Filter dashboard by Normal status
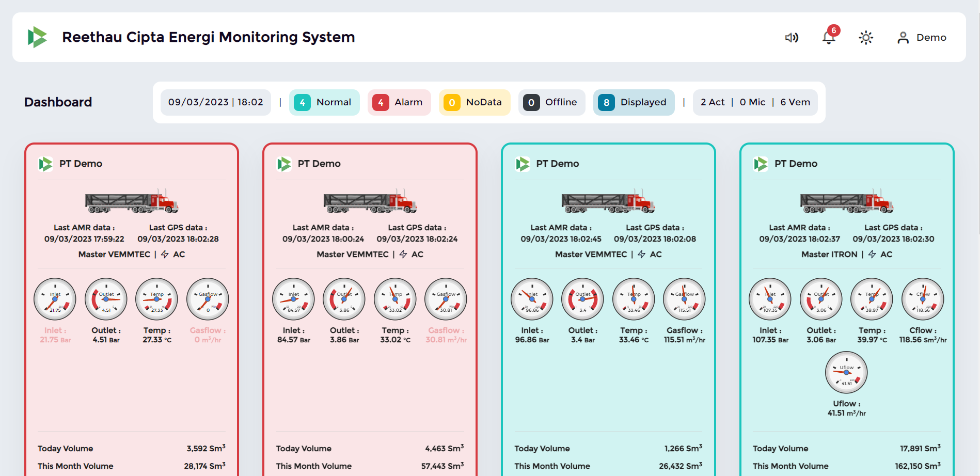The height and width of the screenshot is (476, 980). tap(324, 102)
